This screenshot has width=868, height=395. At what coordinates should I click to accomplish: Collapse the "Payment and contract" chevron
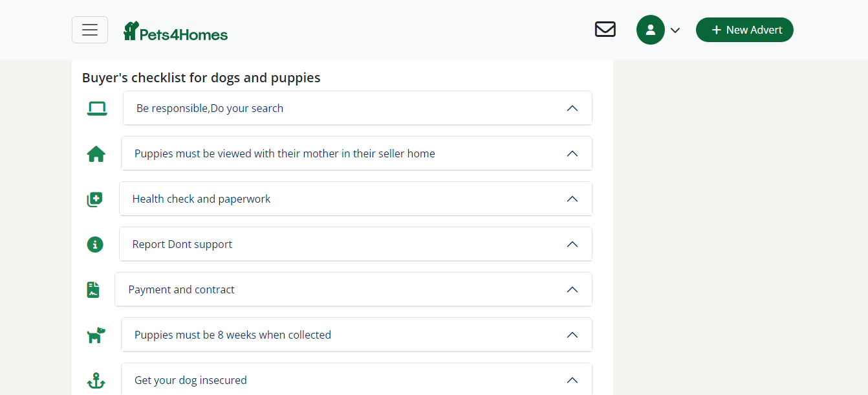click(572, 289)
